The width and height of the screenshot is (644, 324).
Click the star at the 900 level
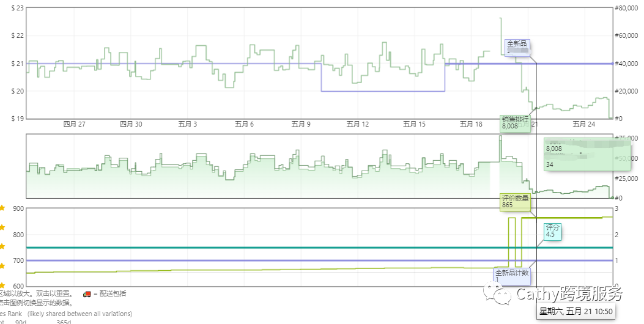(2, 208)
